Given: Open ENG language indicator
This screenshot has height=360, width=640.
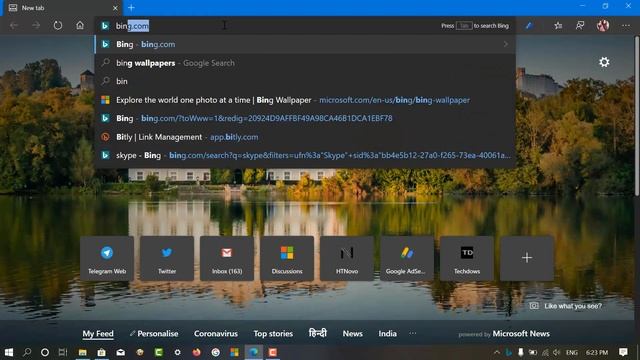Looking at the screenshot, I should click(x=572, y=352).
